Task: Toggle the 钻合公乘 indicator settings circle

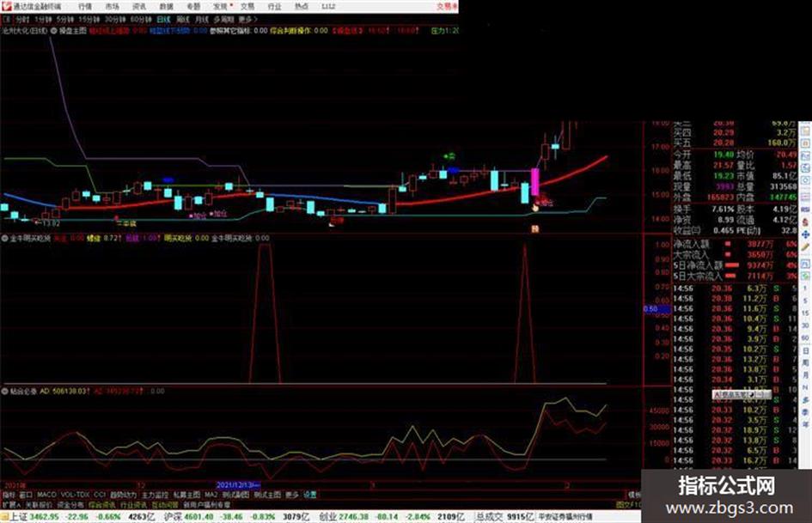Action: 4,391
